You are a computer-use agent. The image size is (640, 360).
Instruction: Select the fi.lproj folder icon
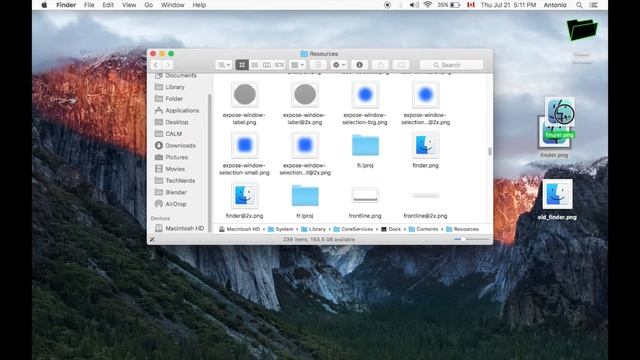pos(365,145)
